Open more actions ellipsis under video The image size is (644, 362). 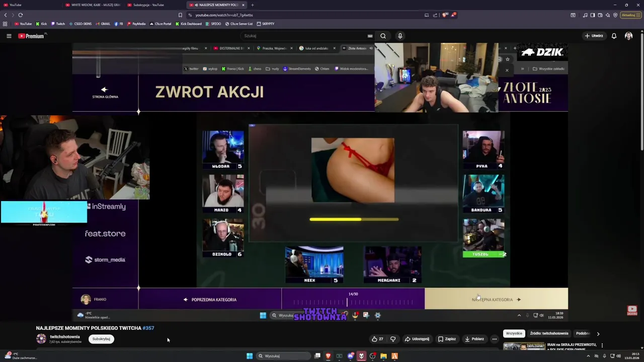coord(494,339)
